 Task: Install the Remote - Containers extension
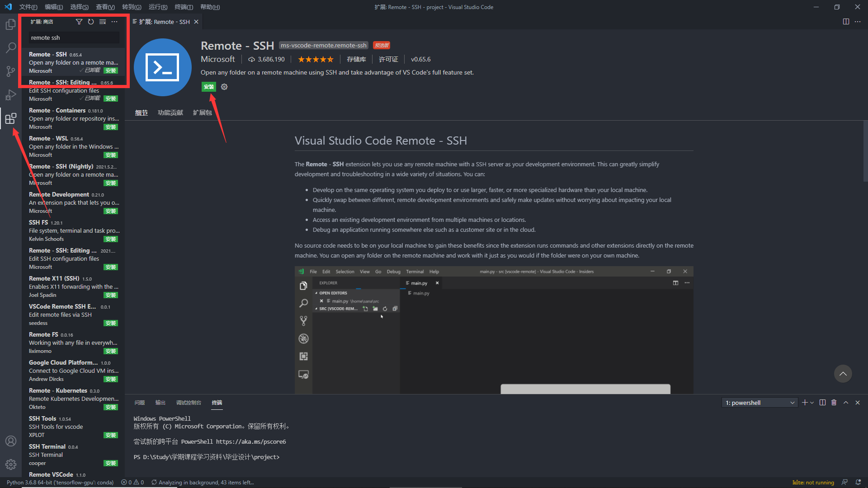(111, 127)
